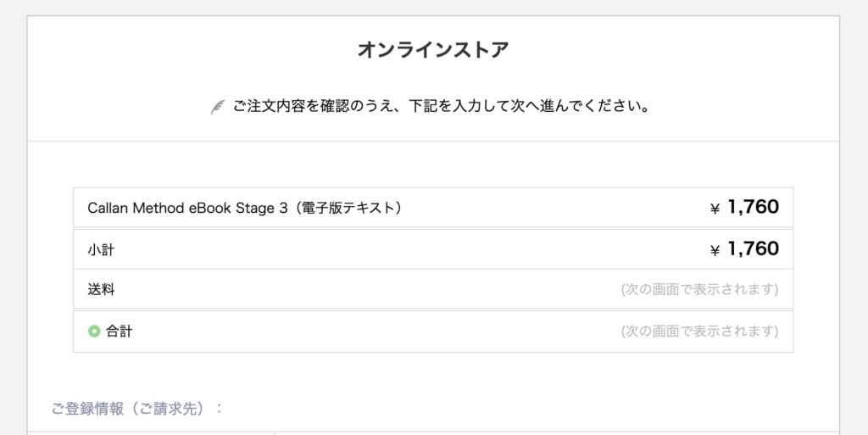Click the （電子版テキスト） part of the product name
Viewport: 868px width, 435px height.
click(x=346, y=208)
